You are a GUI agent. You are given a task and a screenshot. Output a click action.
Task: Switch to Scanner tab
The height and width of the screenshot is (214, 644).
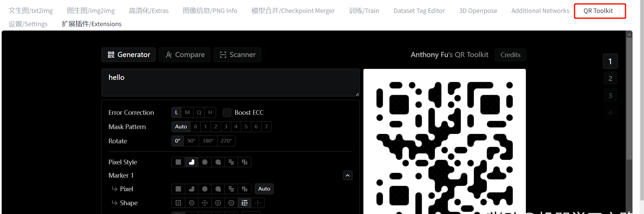point(237,55)
